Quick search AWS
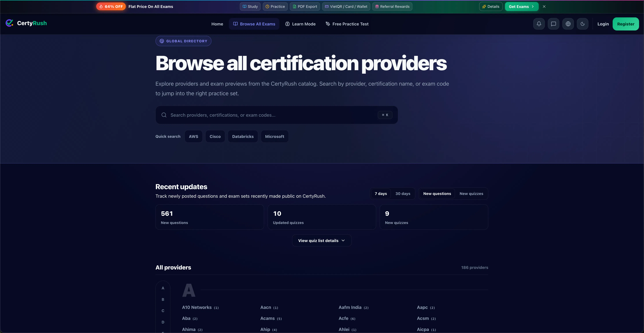Image resolution: width=644 pixels, height=333 pixels. [193, 136]
